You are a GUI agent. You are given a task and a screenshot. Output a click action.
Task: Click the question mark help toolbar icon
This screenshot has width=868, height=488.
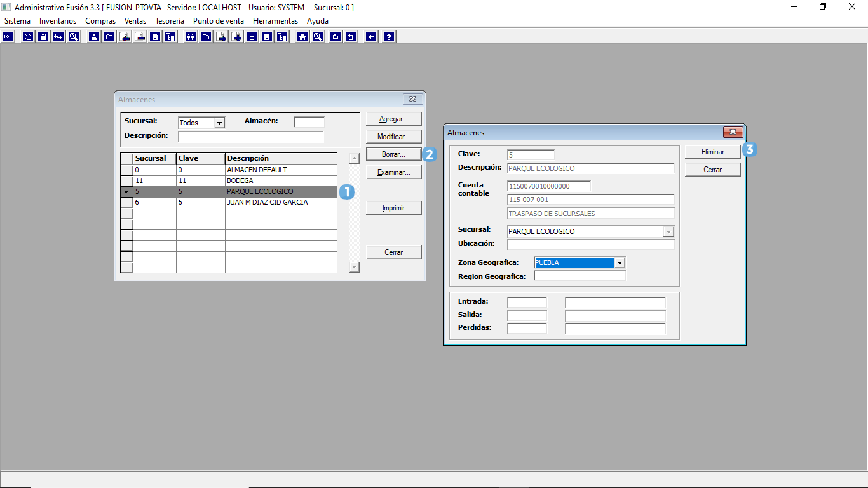click(x=389, y=37)
